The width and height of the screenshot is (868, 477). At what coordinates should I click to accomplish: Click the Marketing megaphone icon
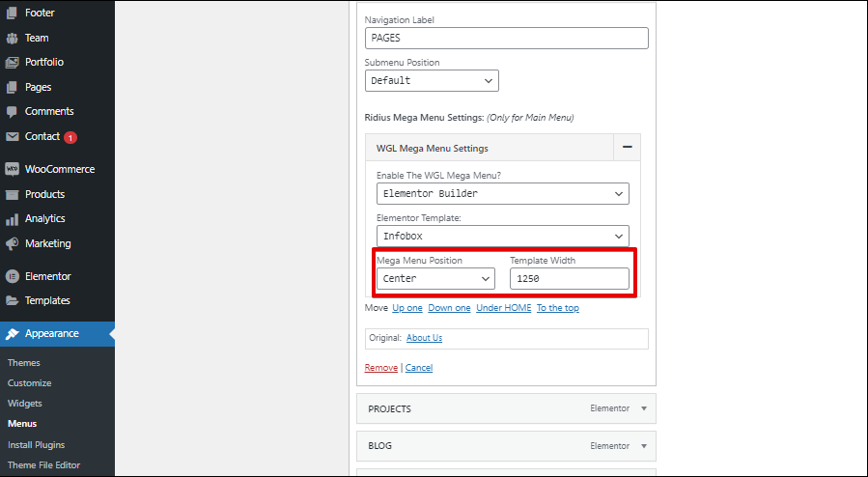coord(12,243)
